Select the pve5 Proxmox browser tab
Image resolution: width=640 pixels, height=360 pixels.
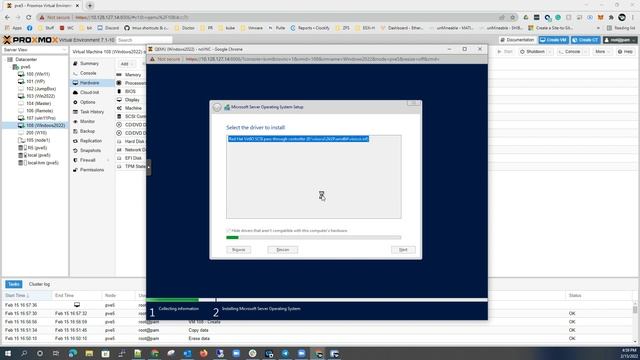click(42, 6)
